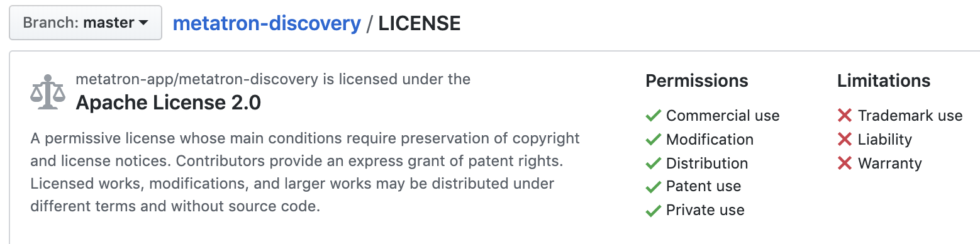
Task: Click the LICENSE breadcrumb text
Action: point(420,23)
